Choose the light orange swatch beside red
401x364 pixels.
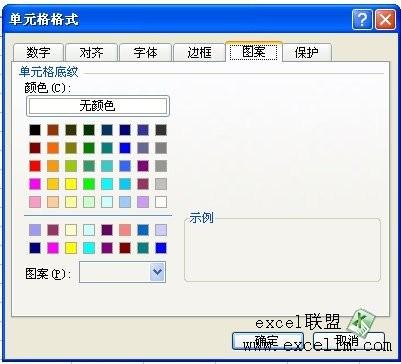tap(53, 166)
